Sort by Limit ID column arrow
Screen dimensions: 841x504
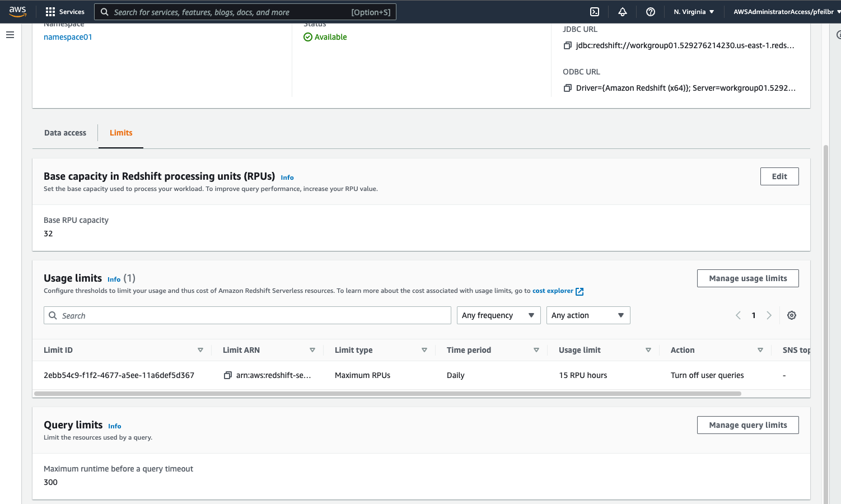200,350
